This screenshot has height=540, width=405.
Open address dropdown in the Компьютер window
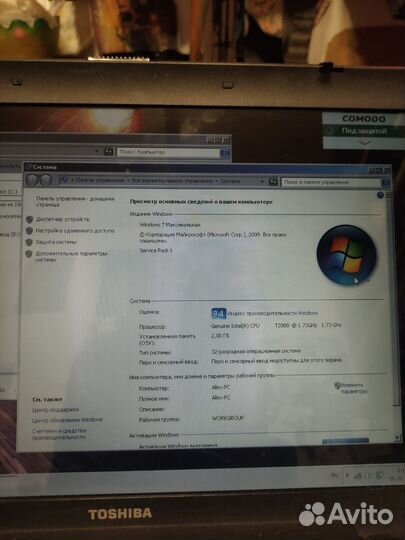pos(97,151)
